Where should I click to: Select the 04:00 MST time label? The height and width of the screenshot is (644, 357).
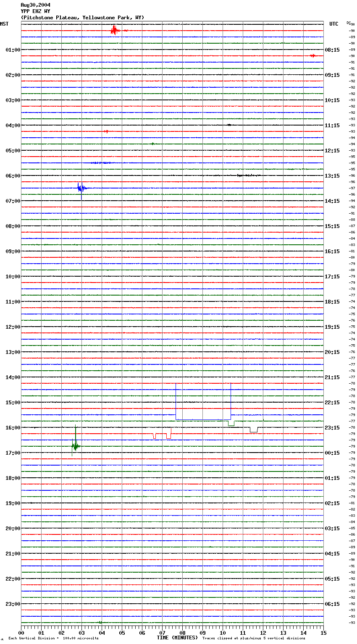coord(13,126)
